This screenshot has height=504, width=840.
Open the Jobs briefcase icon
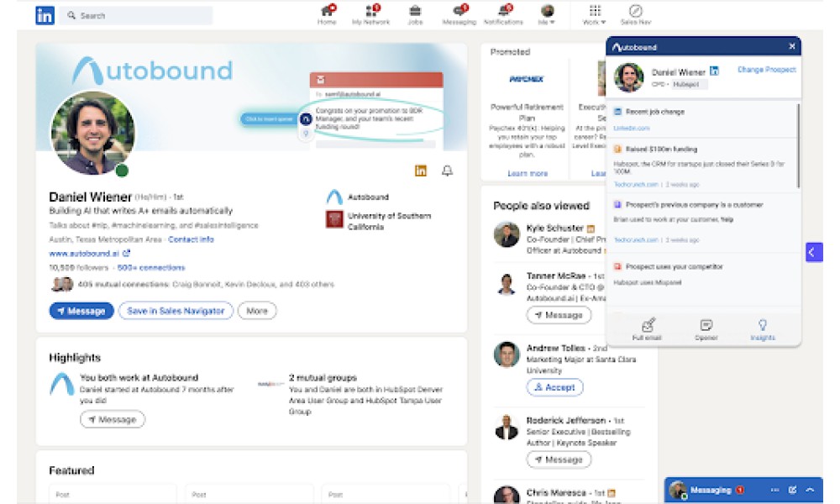415,14
